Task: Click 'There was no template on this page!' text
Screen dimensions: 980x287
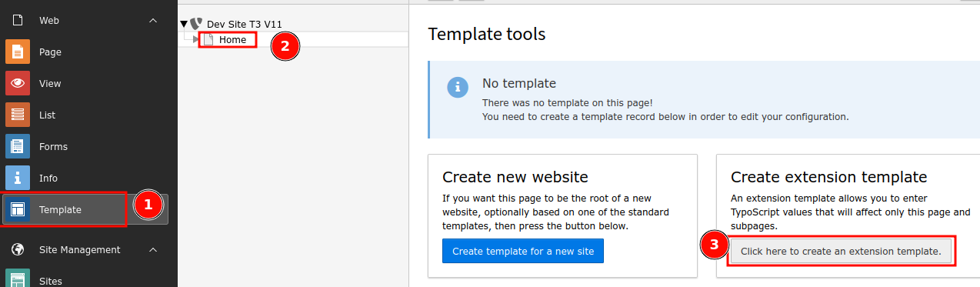Action: point(568,102)
